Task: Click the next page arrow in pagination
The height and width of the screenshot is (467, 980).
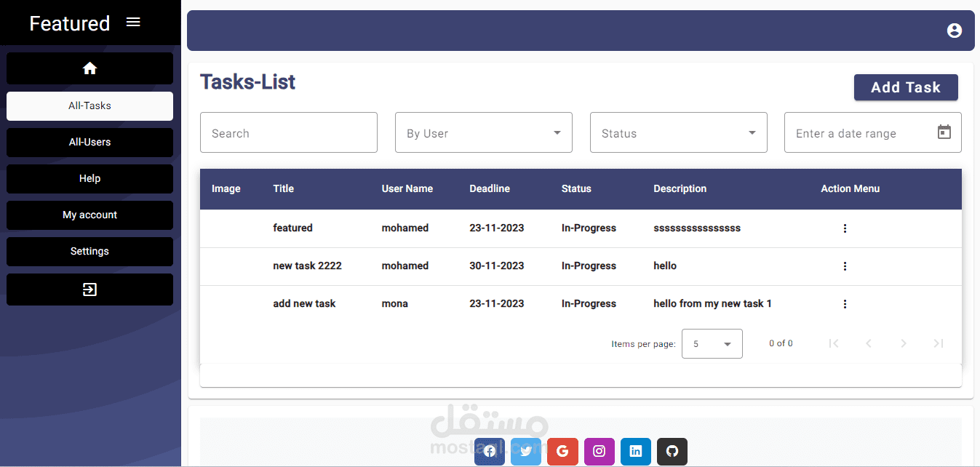Action: [x=903, y=343]
